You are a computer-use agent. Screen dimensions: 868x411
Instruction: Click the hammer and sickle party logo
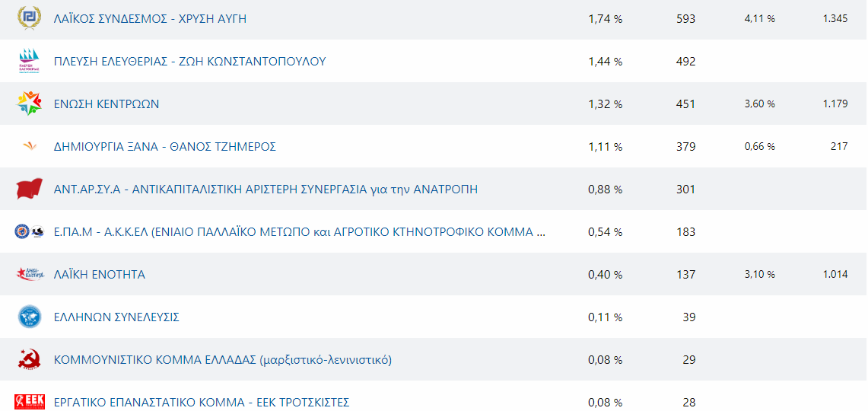[30, 359]
